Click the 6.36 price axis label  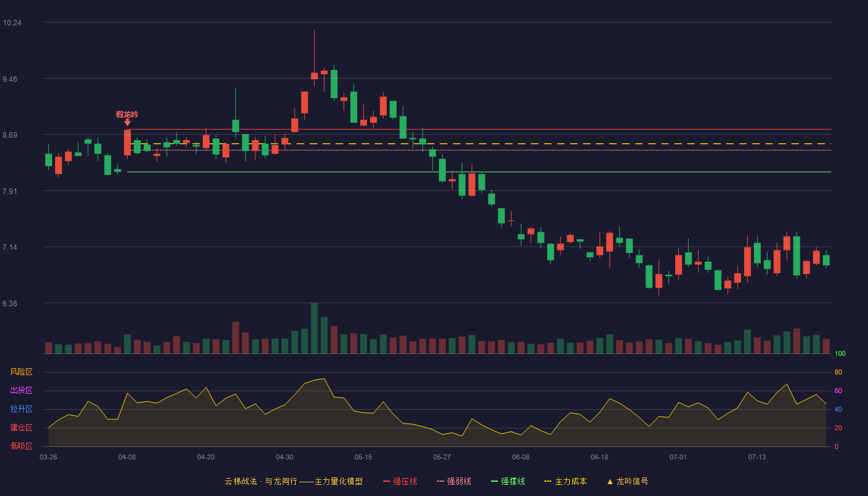10,304
